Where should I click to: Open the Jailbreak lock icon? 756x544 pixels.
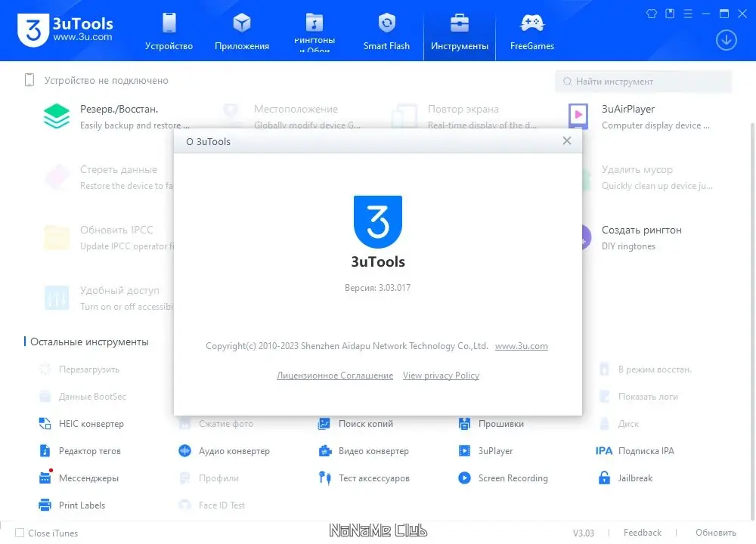[604, 478]
